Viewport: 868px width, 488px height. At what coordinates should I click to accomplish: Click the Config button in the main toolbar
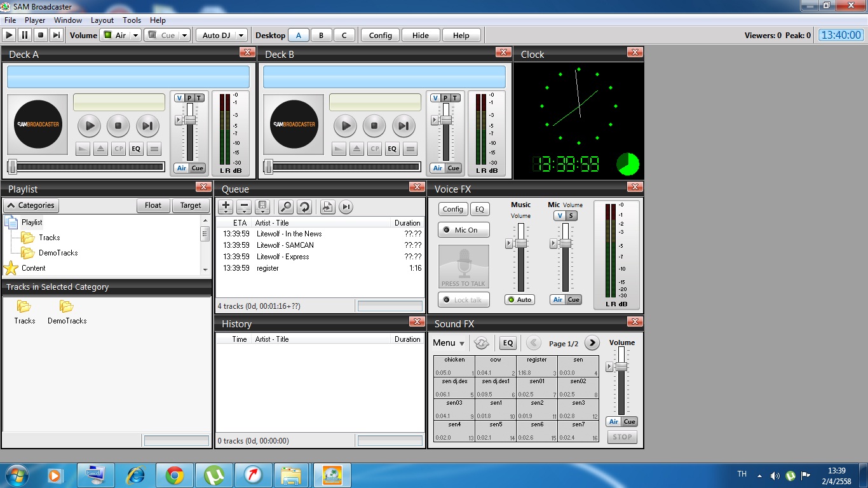tap(381, 36)
